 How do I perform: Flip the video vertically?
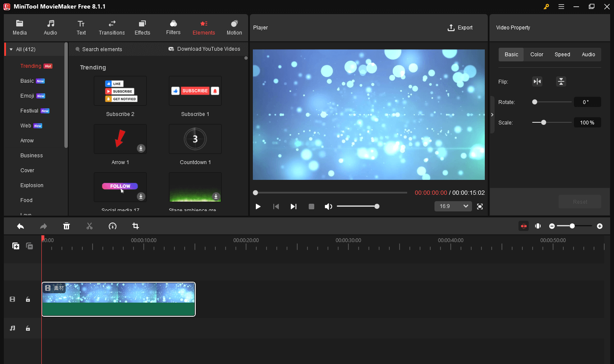(x=561, y=81)
